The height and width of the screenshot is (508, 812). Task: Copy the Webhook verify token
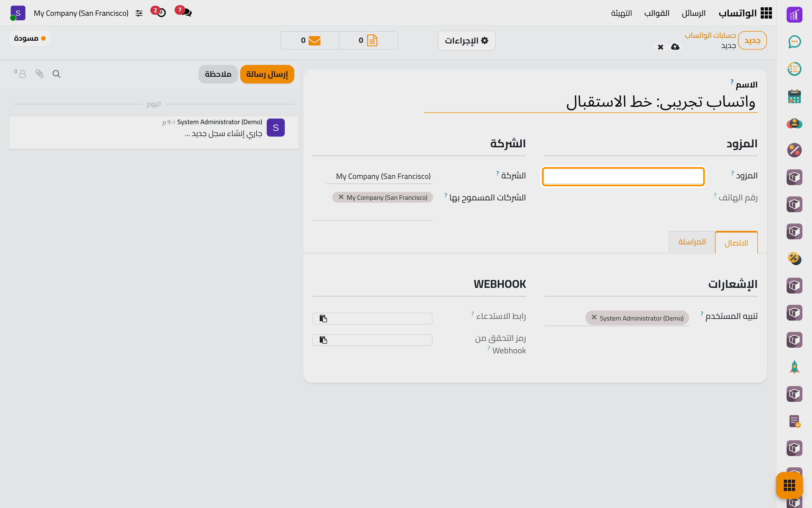[x=324, y=340]
